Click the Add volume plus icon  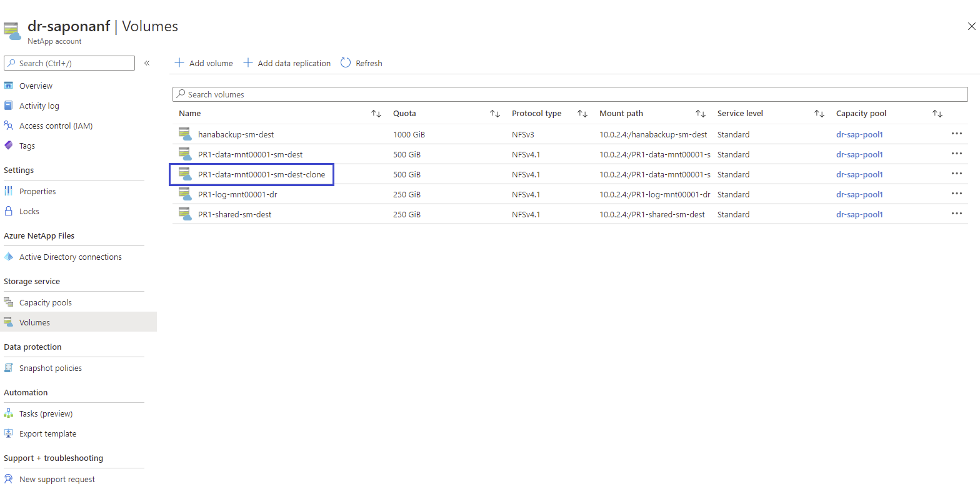click(x=179, y=63)
